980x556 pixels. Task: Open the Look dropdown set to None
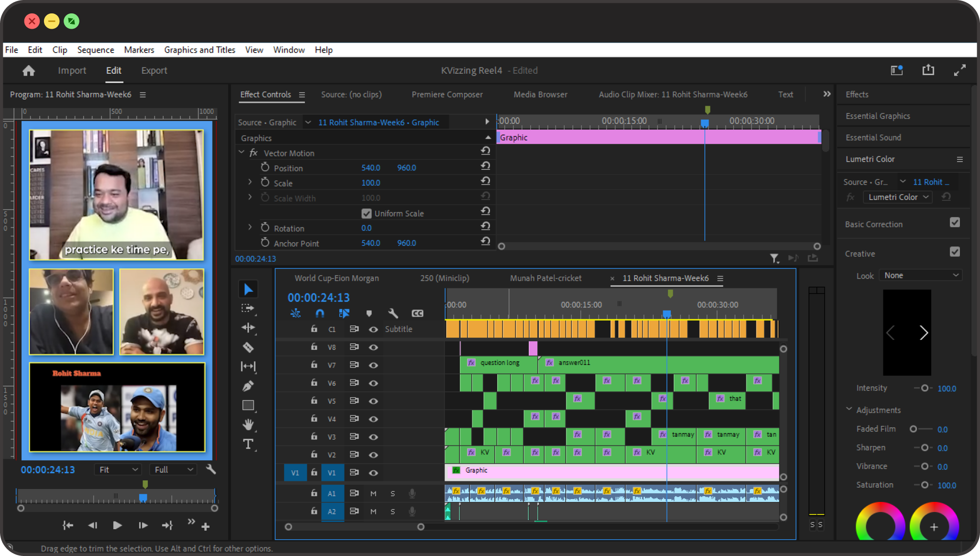(920, 275)
